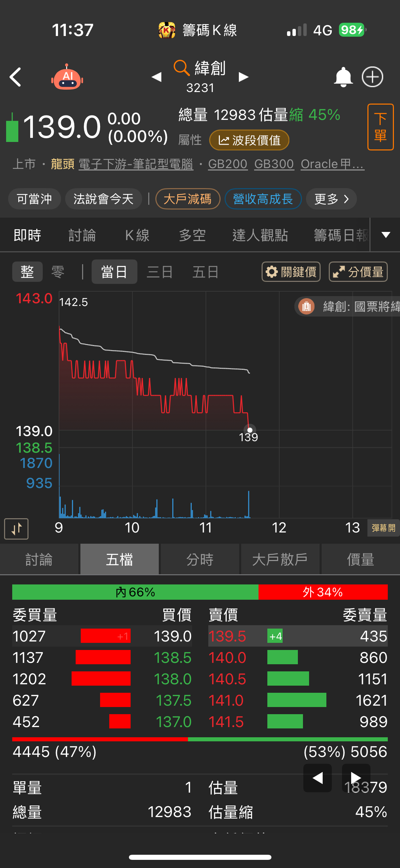The width and height of the screenshot is (400, 868).
Task: Select 三日 chart range
Action: click(x=160, y=272)
